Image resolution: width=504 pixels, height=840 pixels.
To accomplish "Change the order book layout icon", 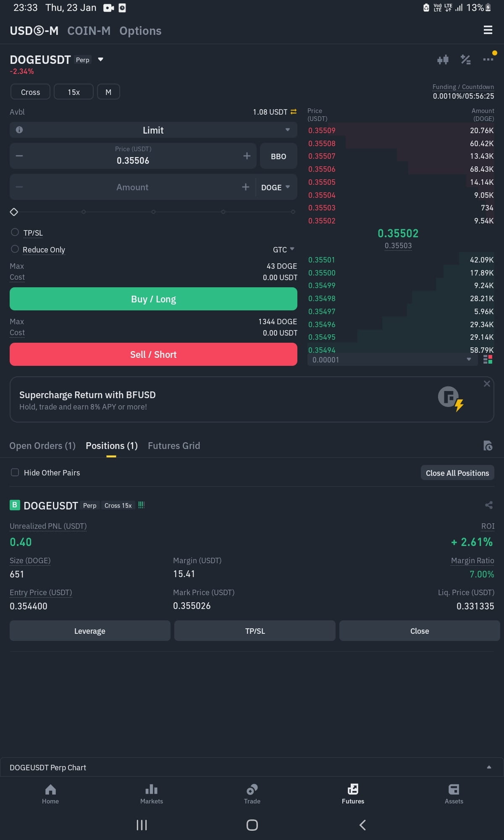I will click(x=488, y=360).
